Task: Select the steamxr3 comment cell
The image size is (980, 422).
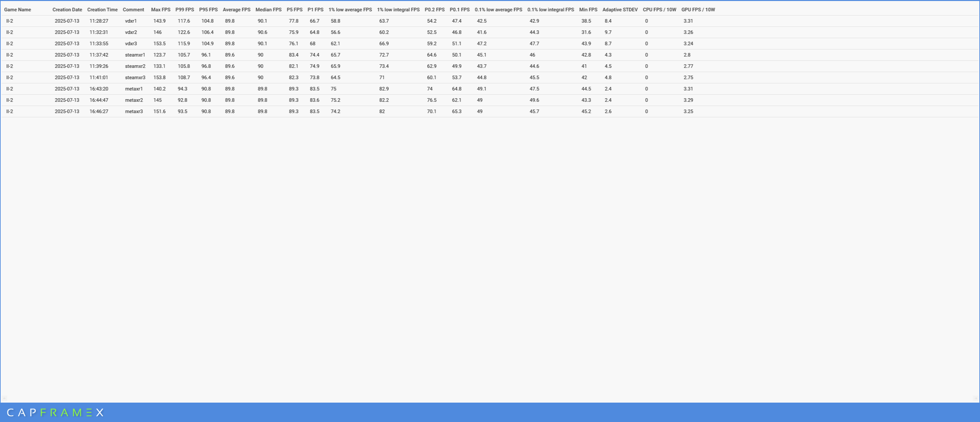Action: (135, 77)
